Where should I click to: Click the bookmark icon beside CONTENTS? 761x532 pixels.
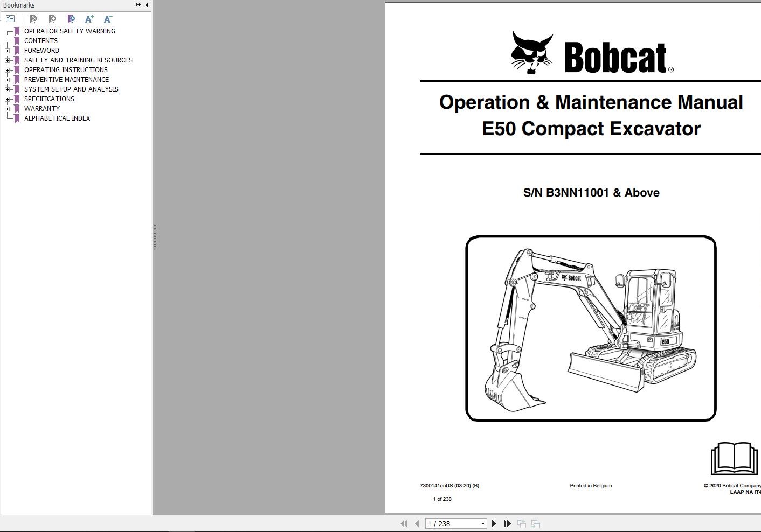click(x=17, y=41)
